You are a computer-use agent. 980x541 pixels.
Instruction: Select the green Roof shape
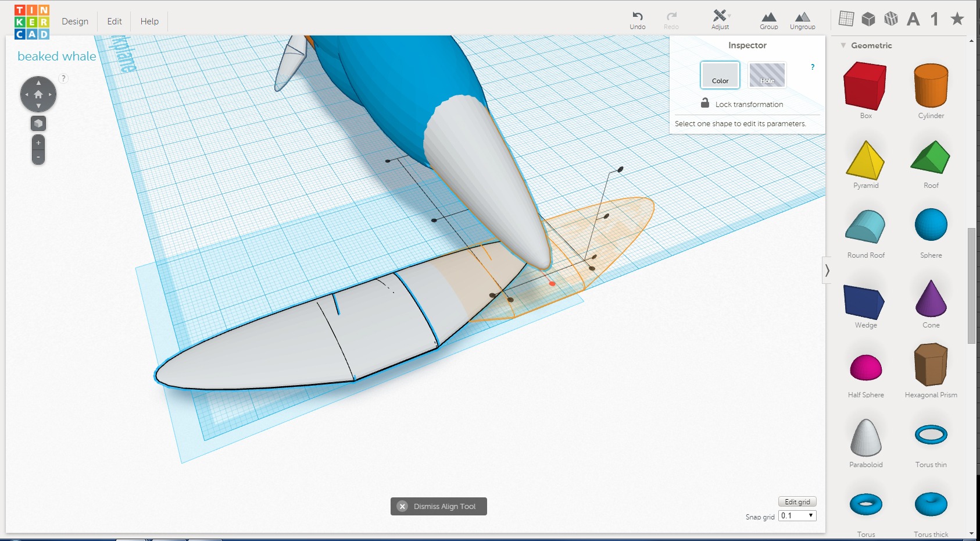[931, 157]
